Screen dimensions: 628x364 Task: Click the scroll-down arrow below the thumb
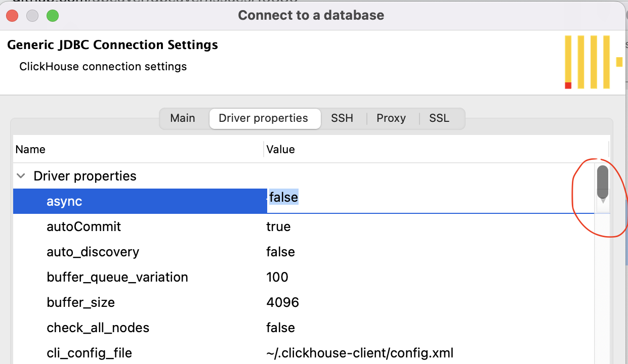[x=602, y=201]
